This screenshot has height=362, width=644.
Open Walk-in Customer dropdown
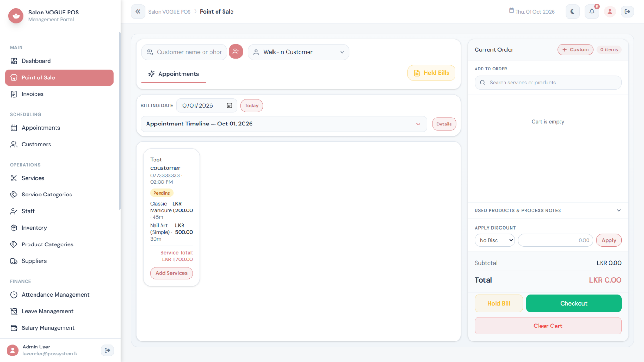pos(298,52)
